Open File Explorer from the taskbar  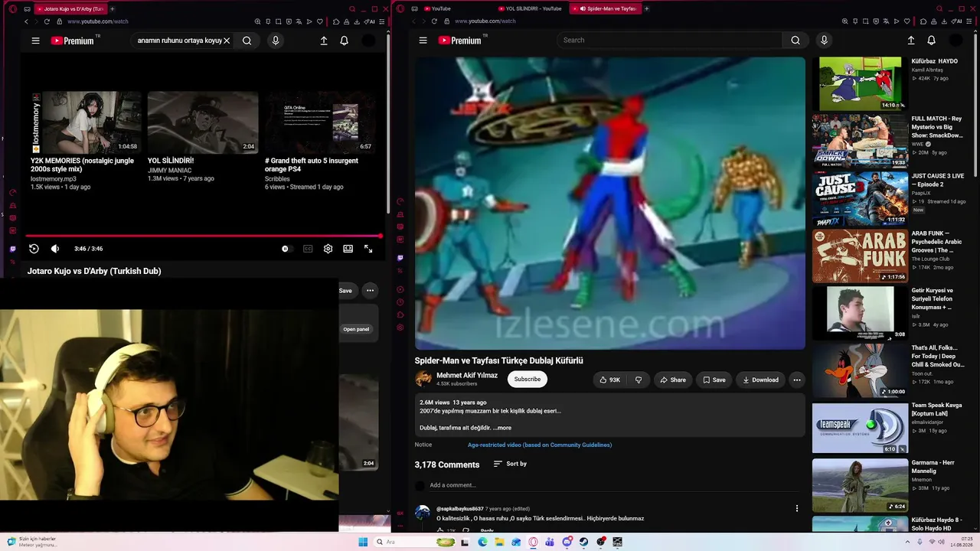click(499, 542)
